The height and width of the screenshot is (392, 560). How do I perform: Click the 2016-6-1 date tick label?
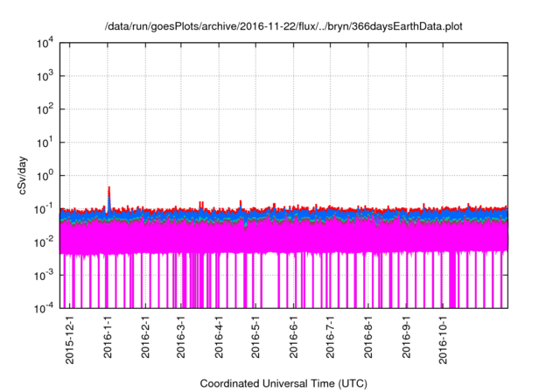[292, 337]
